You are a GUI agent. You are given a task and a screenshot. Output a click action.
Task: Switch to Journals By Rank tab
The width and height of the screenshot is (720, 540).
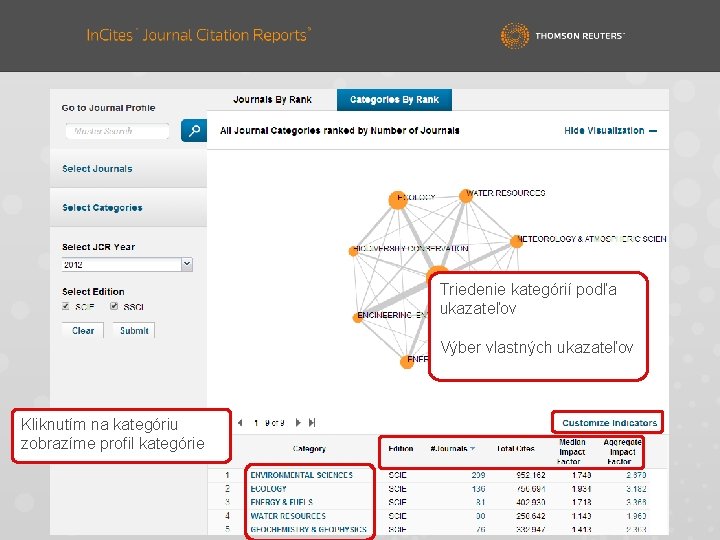tap(272, 100)
